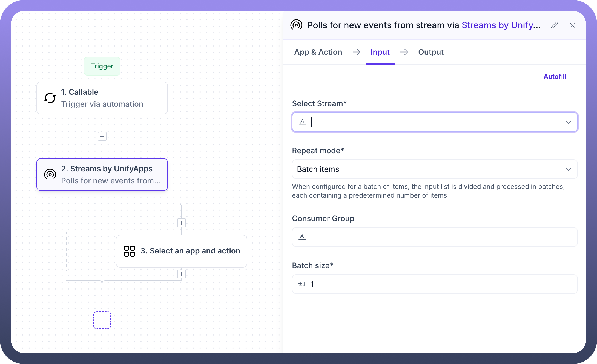The height and width of the screenshot is (364, 597).
Task: Click the Streams broadcast icon in panel header
Action: (x=296, y=25)
